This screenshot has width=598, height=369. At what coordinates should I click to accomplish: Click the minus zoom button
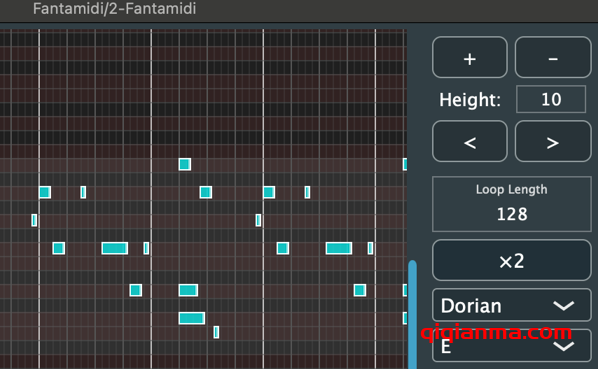coord(553,57)
